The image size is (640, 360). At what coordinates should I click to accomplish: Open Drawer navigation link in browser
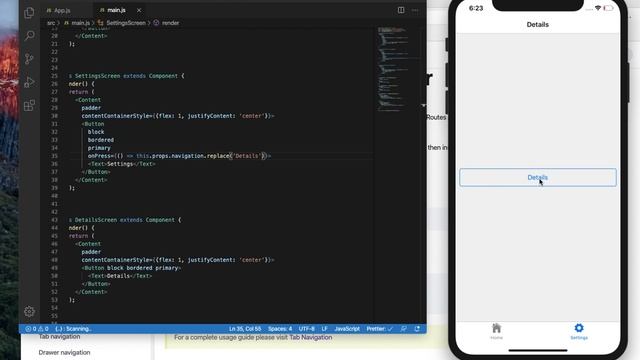(64, 352)
